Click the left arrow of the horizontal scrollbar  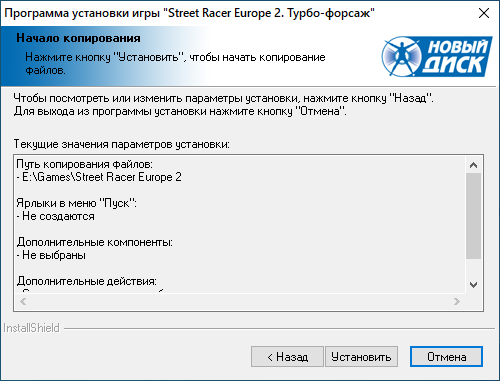coord(23,302)
